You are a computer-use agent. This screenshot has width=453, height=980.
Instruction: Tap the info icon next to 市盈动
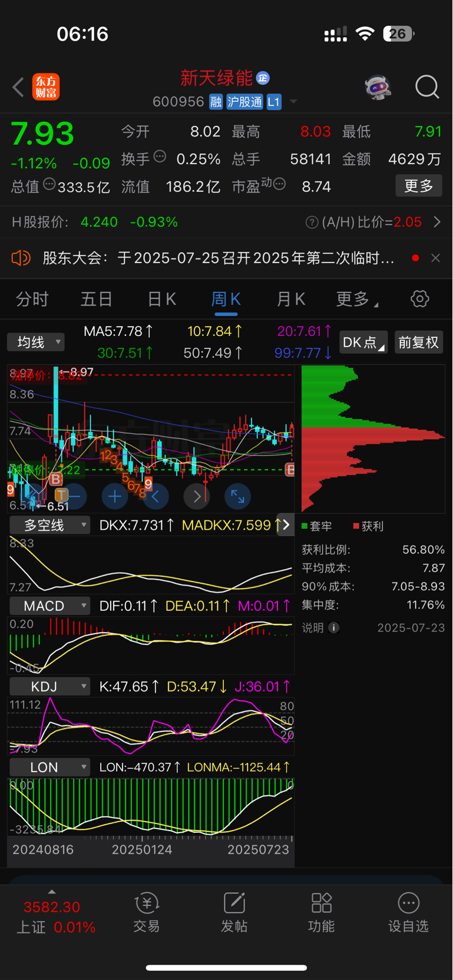[279, 184]
